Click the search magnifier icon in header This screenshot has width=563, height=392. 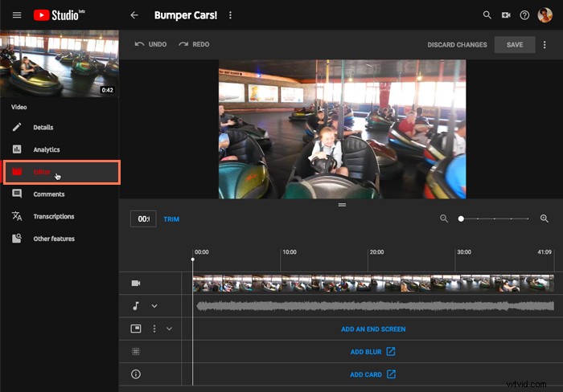point(487,15)
